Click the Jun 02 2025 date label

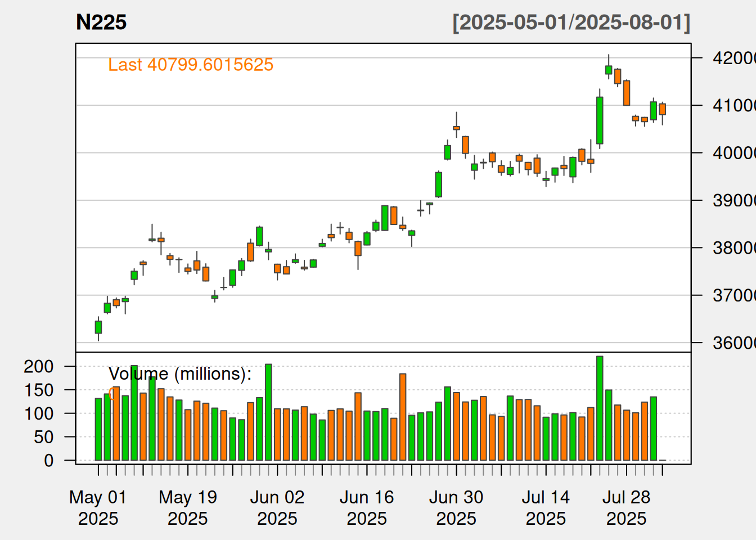click(x=277, y=507)
